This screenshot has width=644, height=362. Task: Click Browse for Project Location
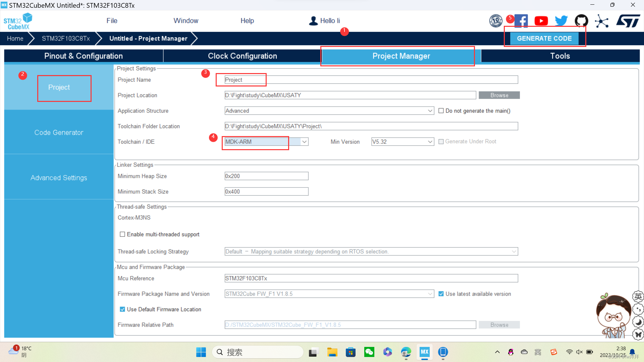point(499,95)
